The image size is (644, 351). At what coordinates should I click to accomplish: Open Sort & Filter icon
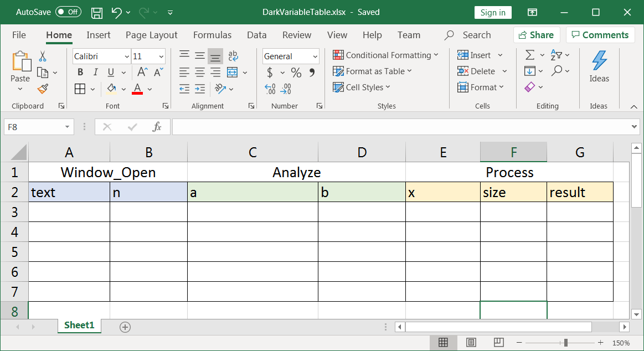click(556, 55)
